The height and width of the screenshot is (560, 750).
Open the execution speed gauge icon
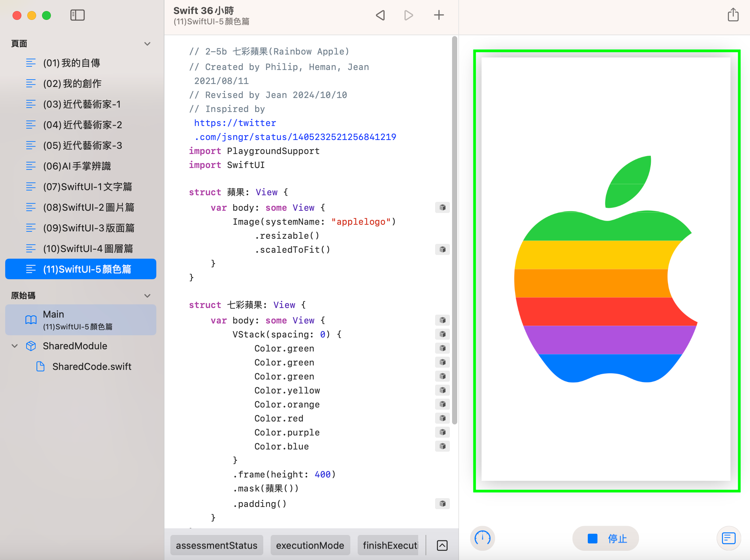(482, 538)
